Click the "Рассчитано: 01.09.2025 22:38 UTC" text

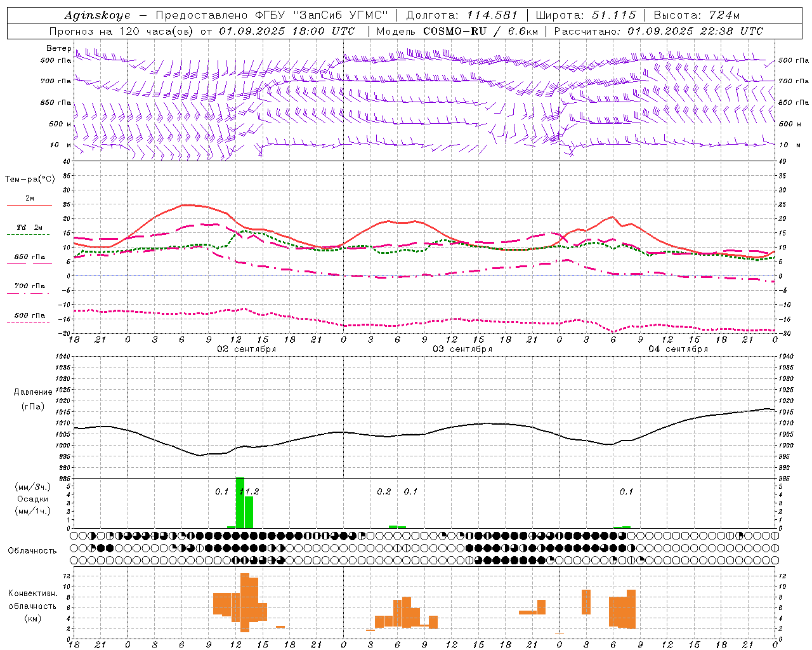[658, 31]
